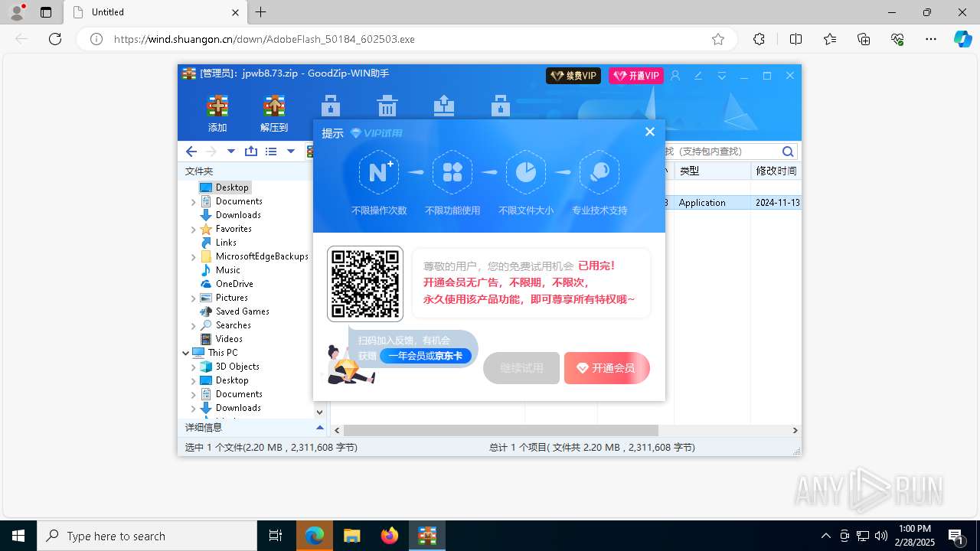Select the Links folder
The width and height of the screenshot is (980, 551).
pos(226,243)
